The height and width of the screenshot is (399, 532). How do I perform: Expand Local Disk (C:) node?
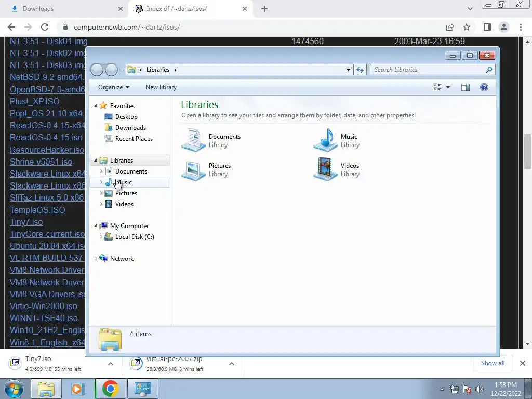(101, 237)
